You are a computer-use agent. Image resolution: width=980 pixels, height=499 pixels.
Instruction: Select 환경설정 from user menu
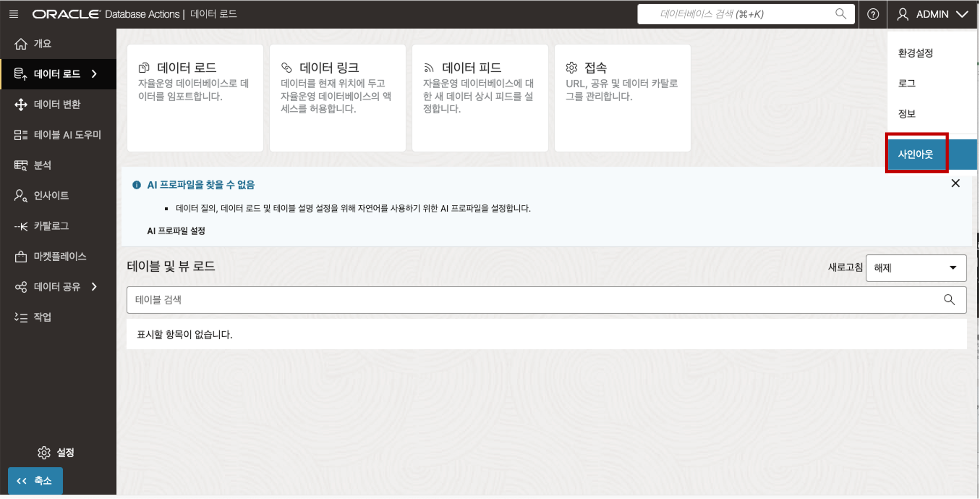pos(915,53)
